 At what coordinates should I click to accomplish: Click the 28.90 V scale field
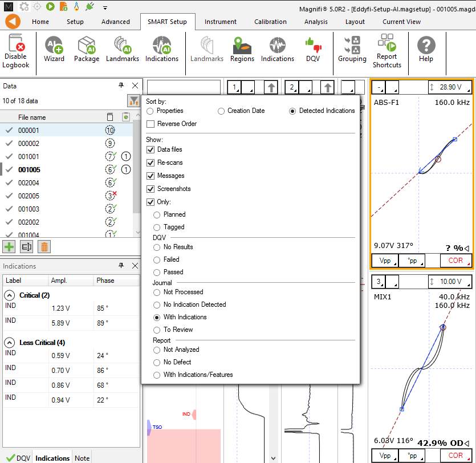pos(451,87)
